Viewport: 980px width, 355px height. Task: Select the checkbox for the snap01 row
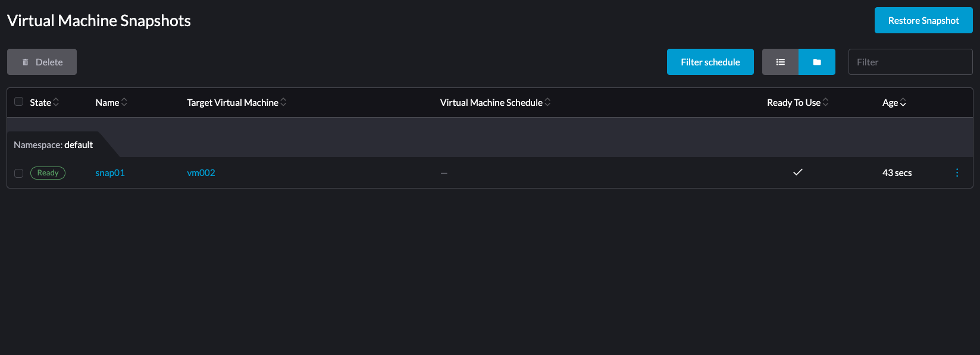coord(18,172)
